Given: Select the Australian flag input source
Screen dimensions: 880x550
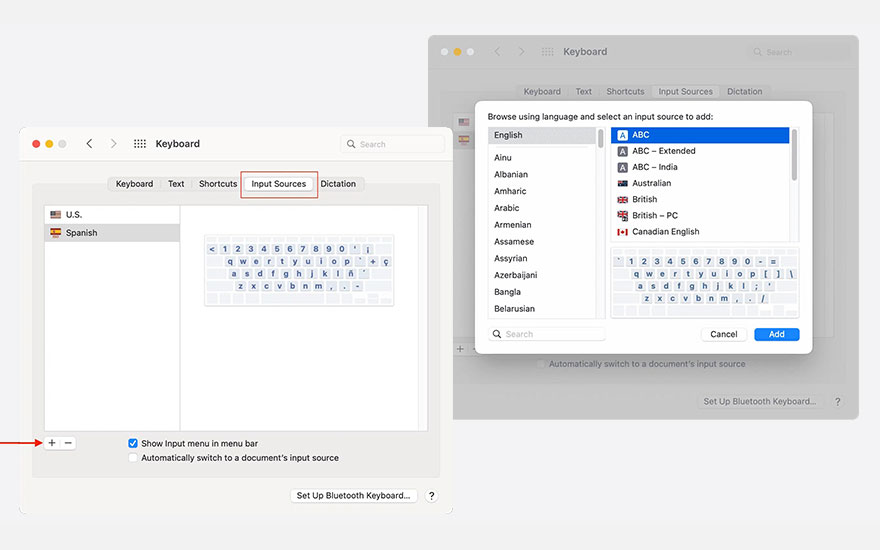Looking at the screenshot, I should coord(651,183).
